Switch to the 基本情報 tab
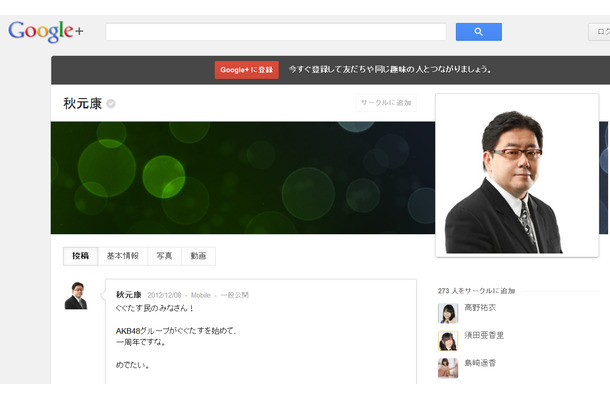Screen dimensions: 610x400 pyautogui.click(x=123, y=256)
